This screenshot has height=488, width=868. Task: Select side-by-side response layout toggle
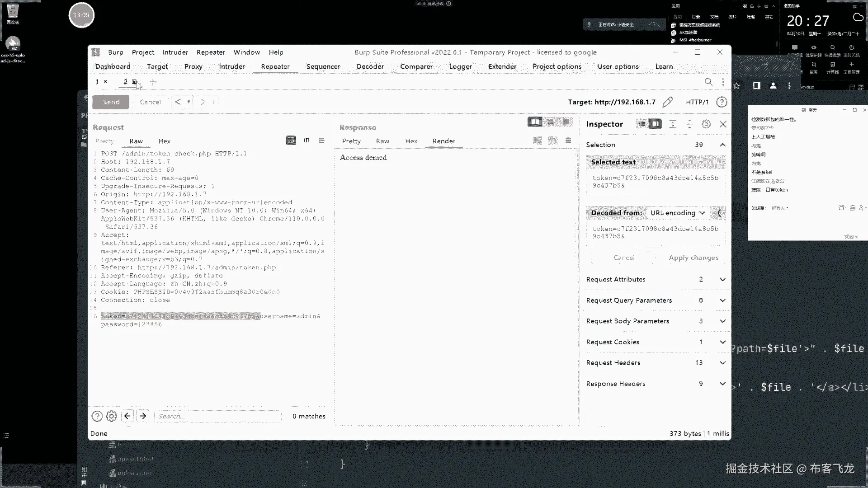tap(535, 122)
